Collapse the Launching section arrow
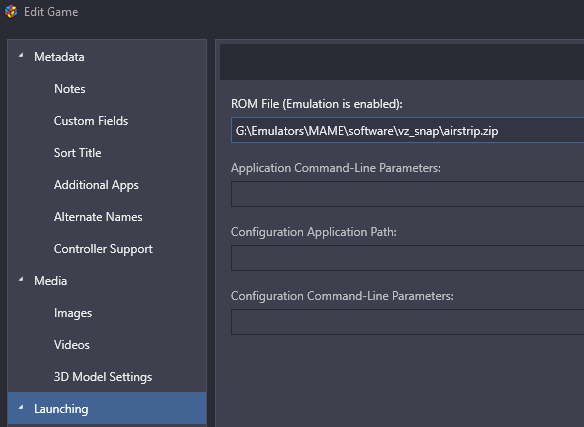This screenshot has height=427, width=584. click(x=21, y=408)
